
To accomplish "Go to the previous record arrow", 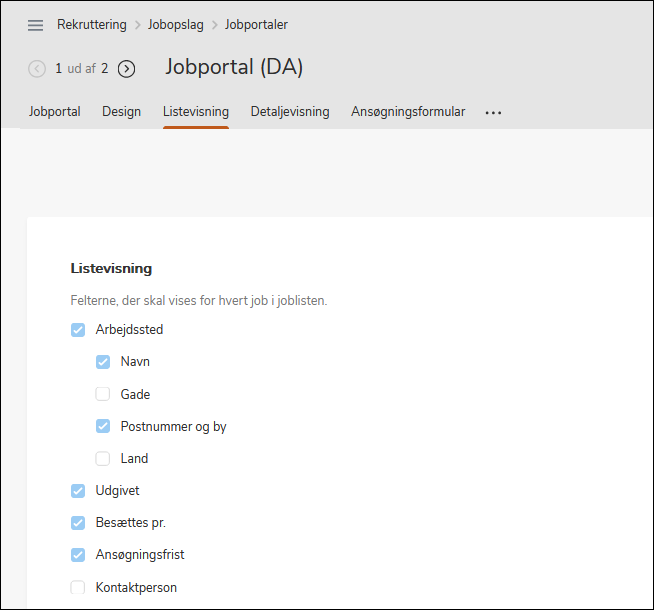I will (37, 69).
